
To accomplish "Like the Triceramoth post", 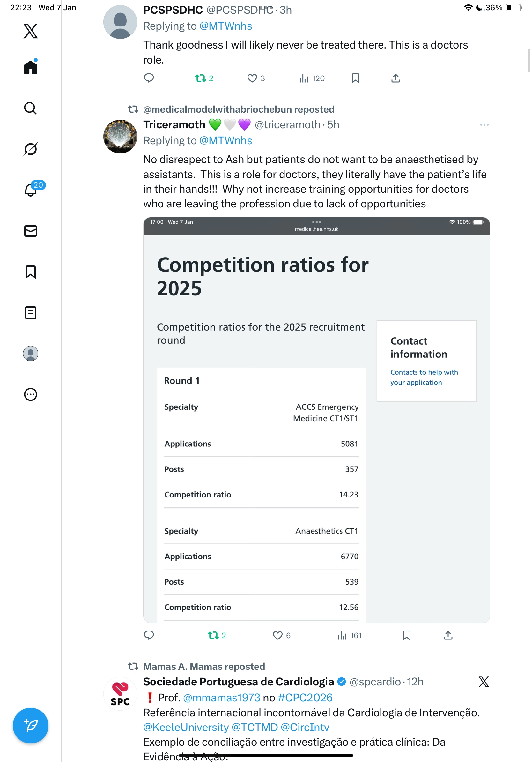I will point(277,635).
